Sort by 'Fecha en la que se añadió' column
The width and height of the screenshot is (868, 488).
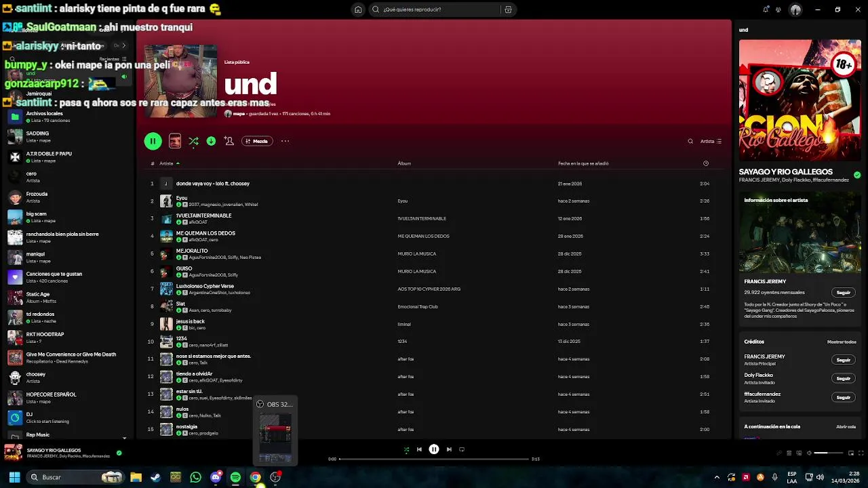pyautogui.click(x=583, y=163)
